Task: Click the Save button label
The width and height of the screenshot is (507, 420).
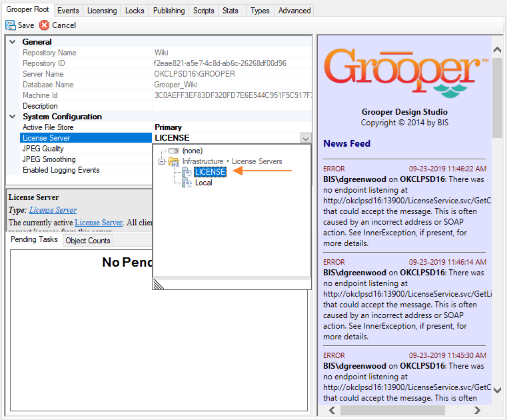Action: click(26, 25)
